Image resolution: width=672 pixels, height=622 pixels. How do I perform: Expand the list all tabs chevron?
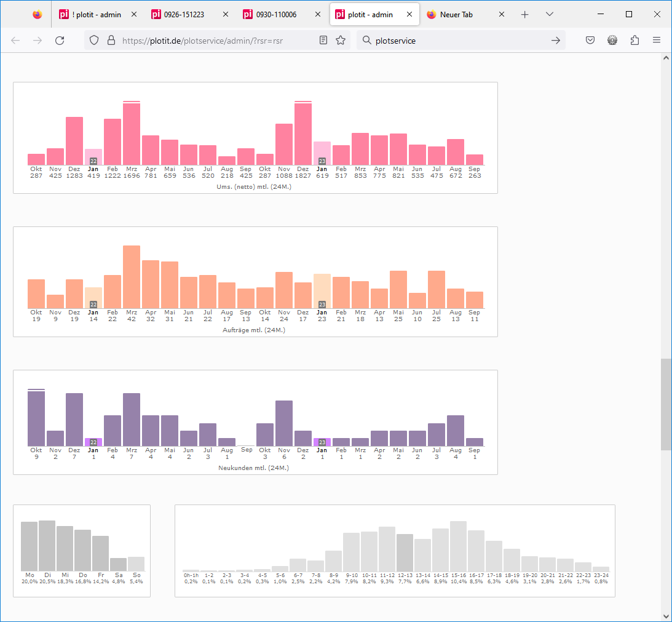click(550, 15)
